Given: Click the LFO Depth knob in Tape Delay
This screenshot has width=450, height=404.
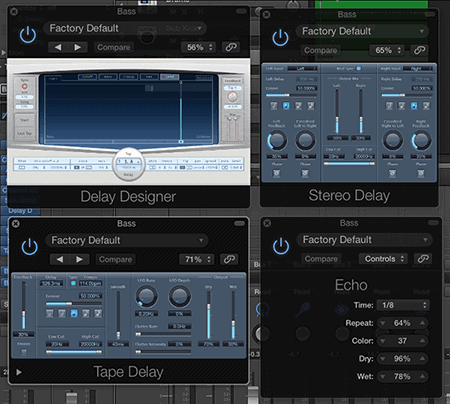Looking at the screenshot, I should (180, 296).
